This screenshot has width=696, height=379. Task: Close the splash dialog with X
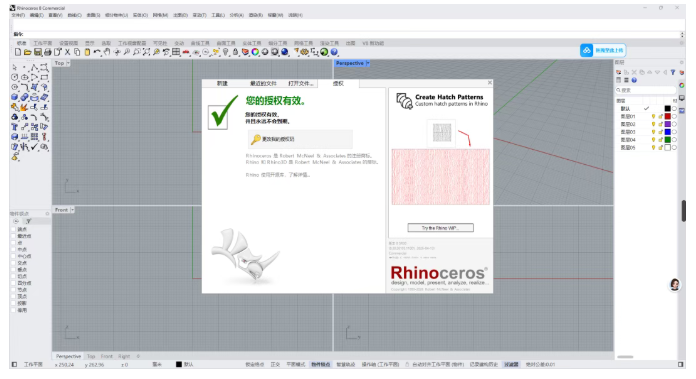[490, 83]
